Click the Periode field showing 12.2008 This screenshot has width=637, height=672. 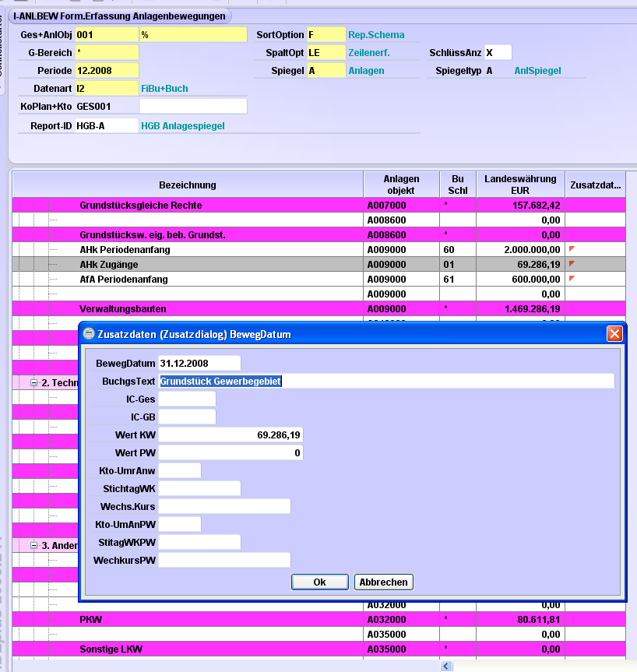(107, 71)
